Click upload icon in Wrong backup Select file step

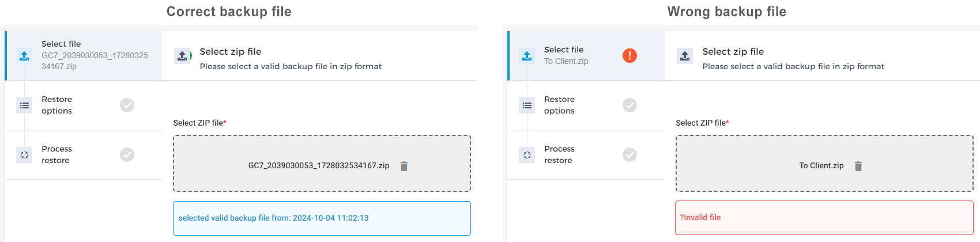coord(527,56)
